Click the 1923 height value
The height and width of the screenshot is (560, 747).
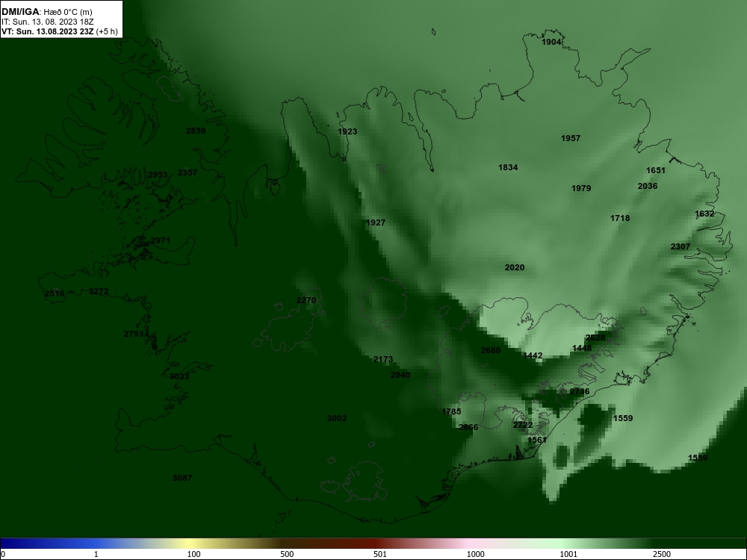click(x=347, y=131)
